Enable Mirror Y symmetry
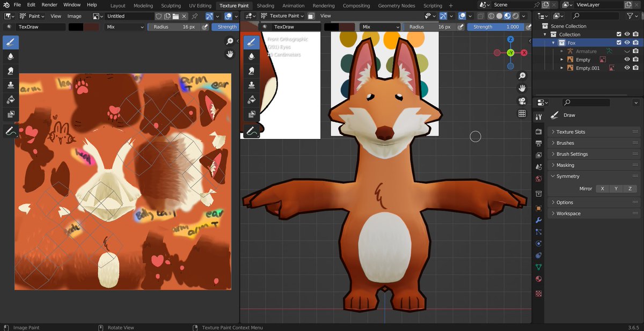This screenshot has height=331, width=644. tap(616, 189)
